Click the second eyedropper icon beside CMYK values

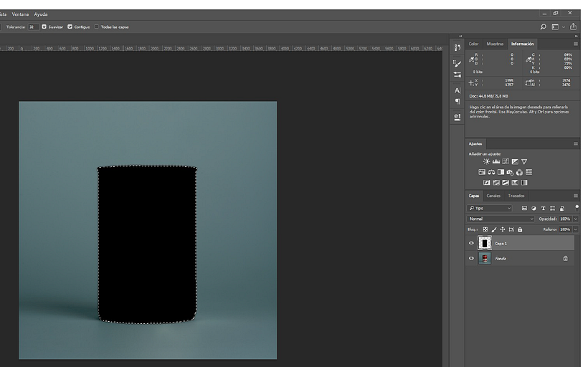[528, 59]
